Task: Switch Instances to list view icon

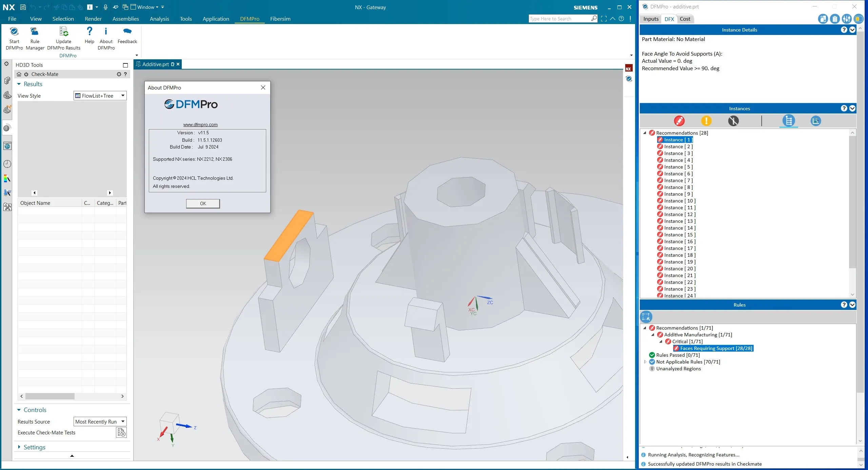Action: [x=789, y=121]
